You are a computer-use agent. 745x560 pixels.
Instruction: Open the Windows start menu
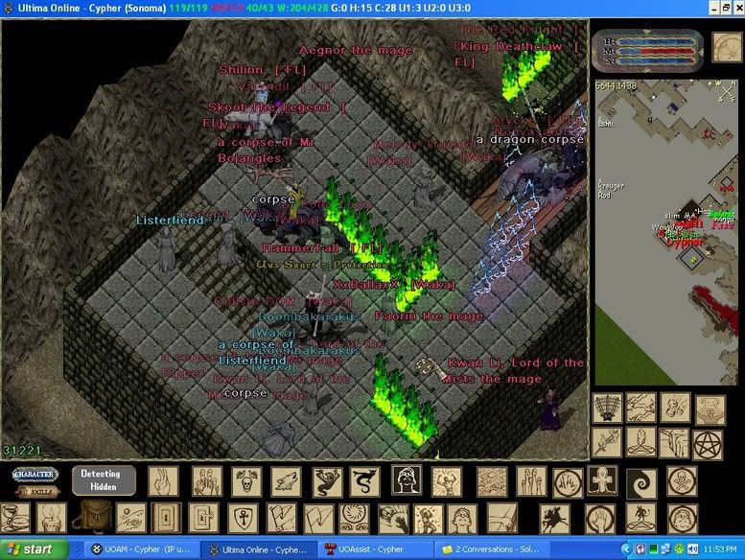35,549
